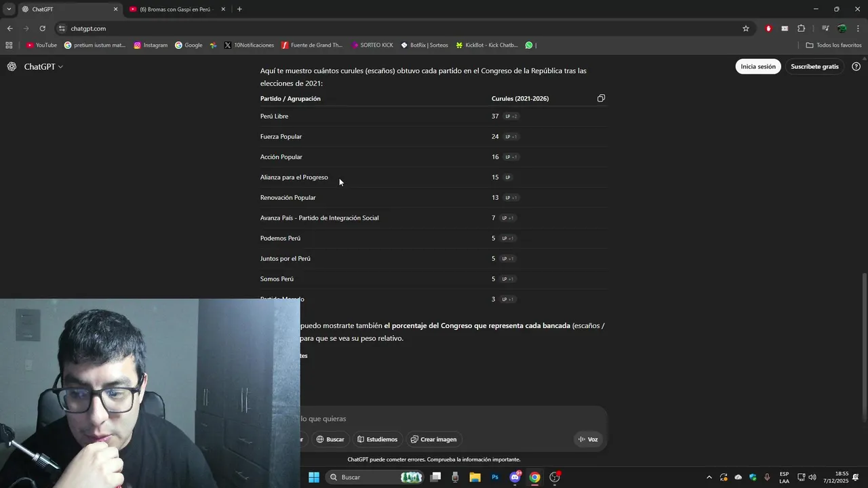Go back to previous page

click(x=9, y=28)
